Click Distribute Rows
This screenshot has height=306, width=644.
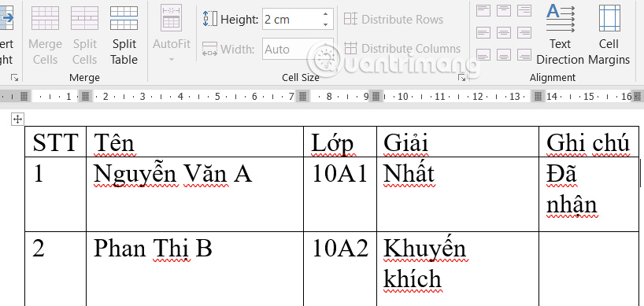[394, 20]
